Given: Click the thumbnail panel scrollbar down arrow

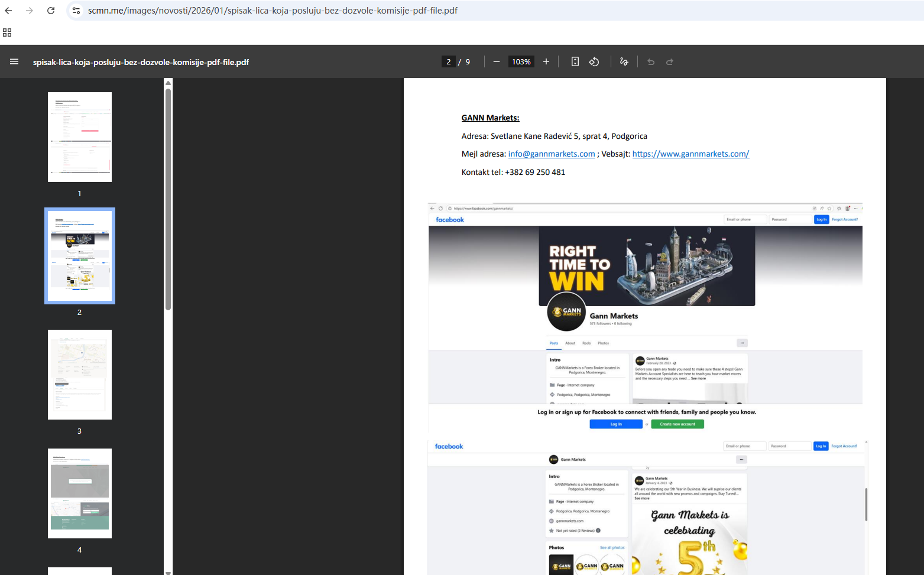Looking at the screenshot, I should (168, 571).
